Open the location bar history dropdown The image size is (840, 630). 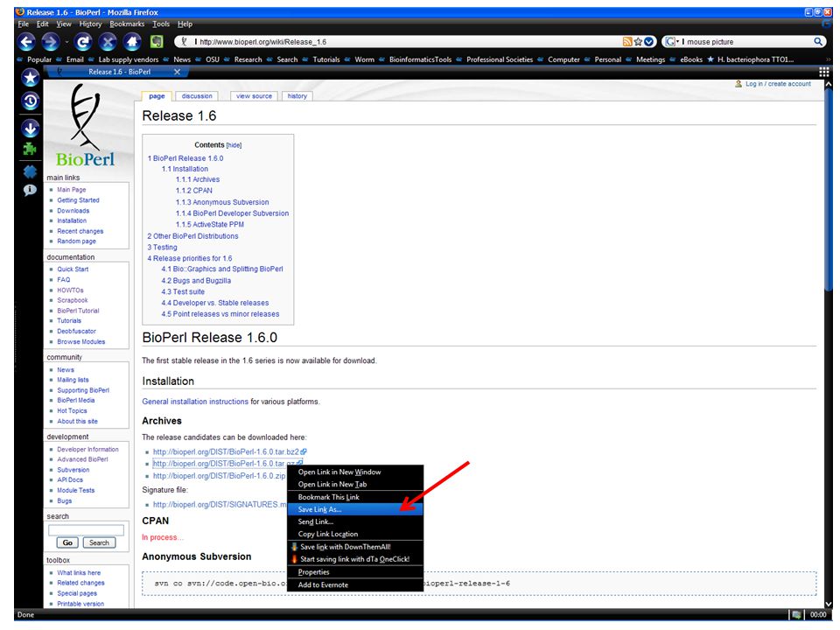[648, 42]
